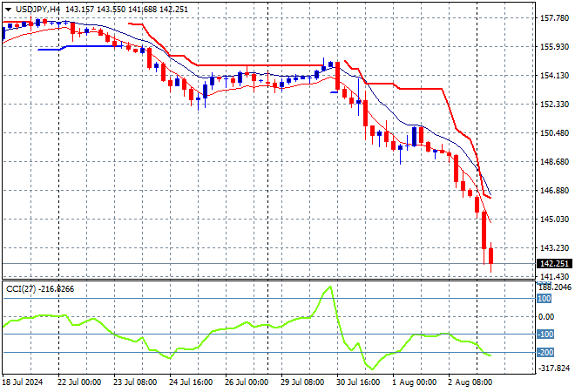575x392 pixels.
Task: Select the last red candle on the chart
Action: coord(491,256)
